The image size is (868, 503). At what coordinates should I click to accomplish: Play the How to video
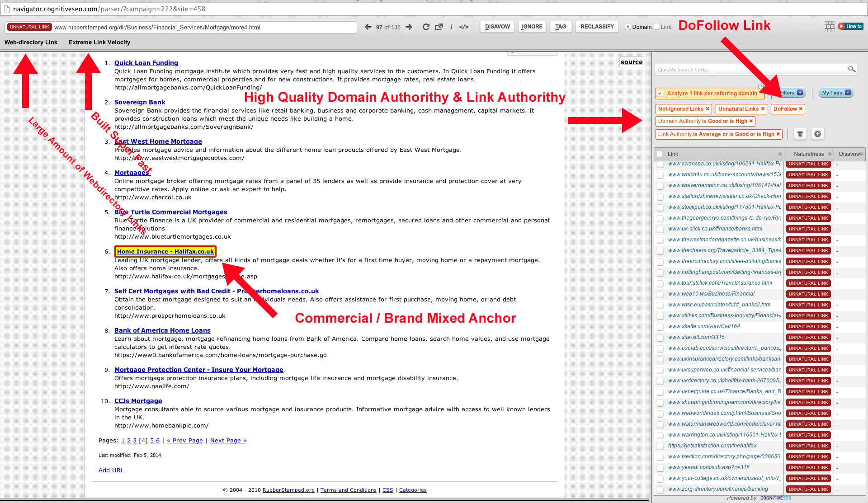coord(850,26)
